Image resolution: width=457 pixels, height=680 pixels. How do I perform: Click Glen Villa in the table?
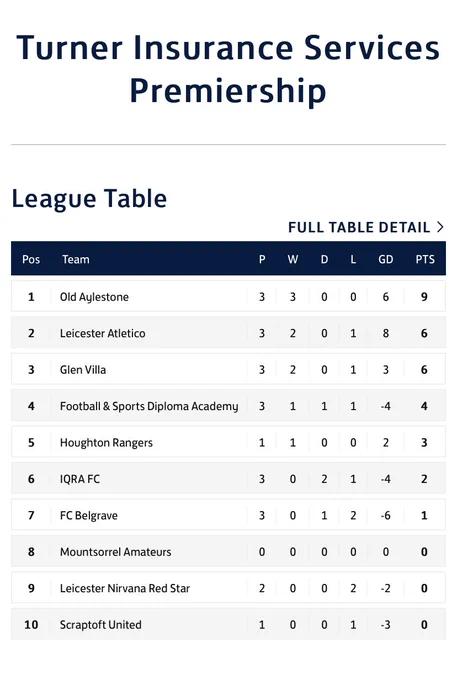pyautogui.click(x=83, y=369)
